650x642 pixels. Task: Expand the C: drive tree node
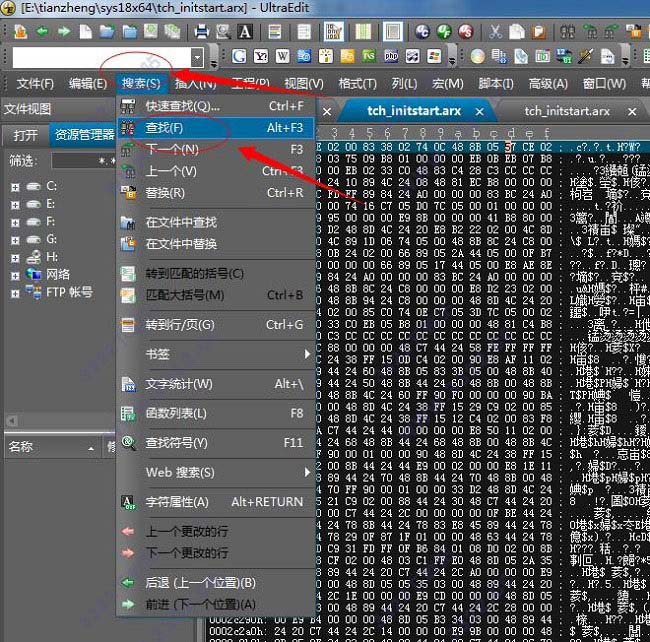pos(15,187)
